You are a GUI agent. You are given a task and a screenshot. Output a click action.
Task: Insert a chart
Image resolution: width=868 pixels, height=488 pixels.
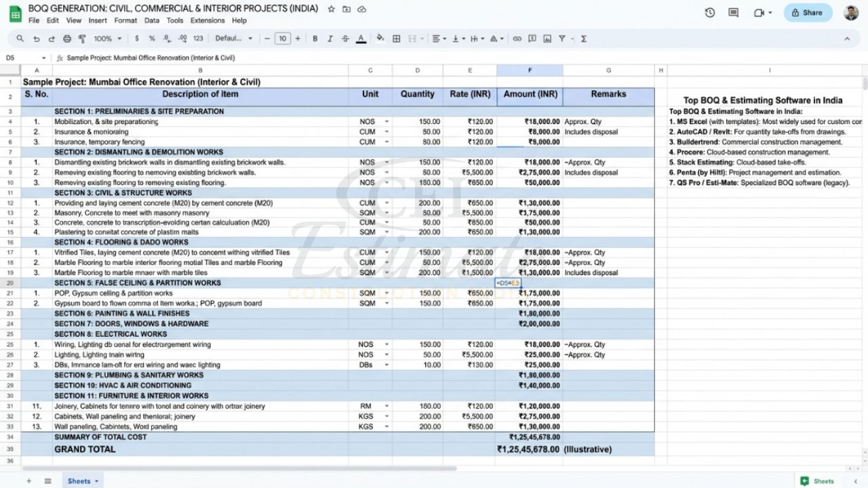(547, 39)
